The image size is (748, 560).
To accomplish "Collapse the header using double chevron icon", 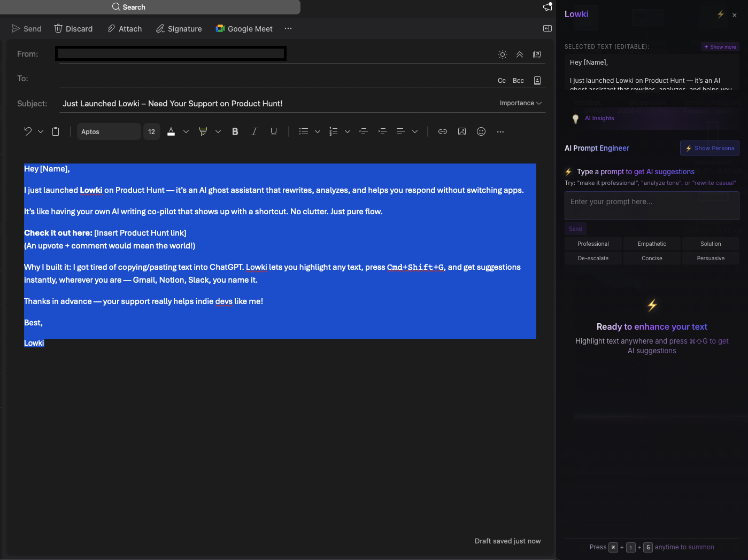I will [520, 55].
